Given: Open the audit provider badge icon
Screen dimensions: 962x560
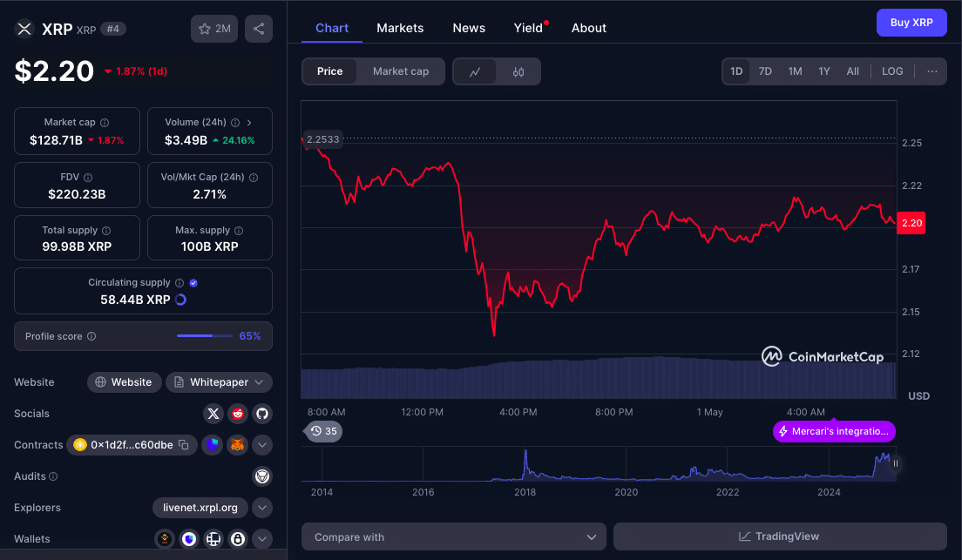Looking at the screenshot, I should coord(262,476).
